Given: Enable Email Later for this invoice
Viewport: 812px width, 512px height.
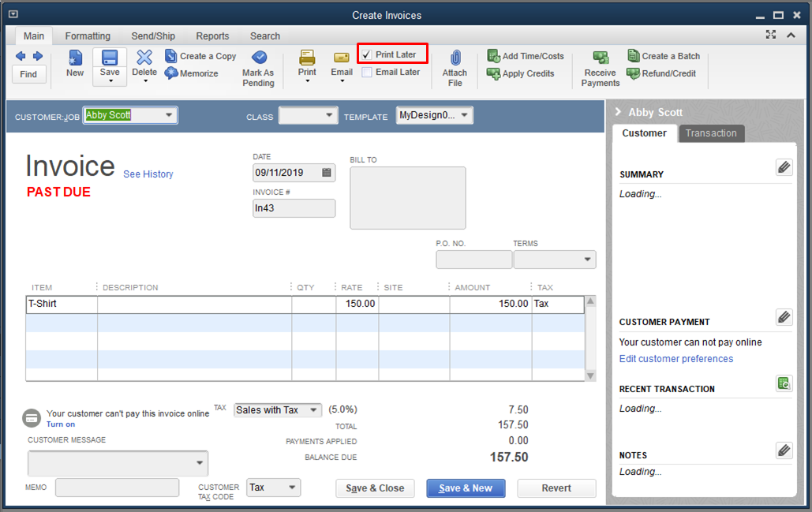Looking at the screenshot, I should click(x=368, y=71).
